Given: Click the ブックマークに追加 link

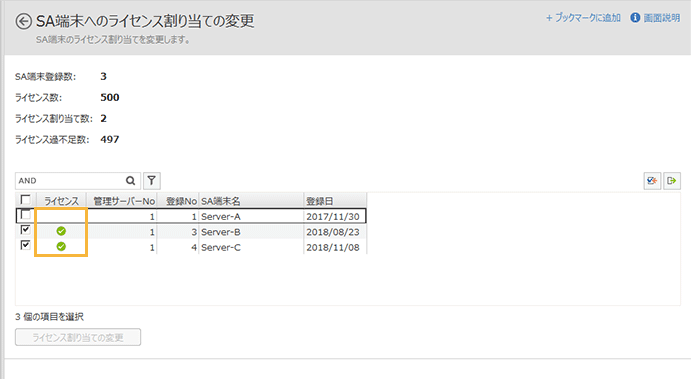Looking at the screenshot, I should [583, 18].
